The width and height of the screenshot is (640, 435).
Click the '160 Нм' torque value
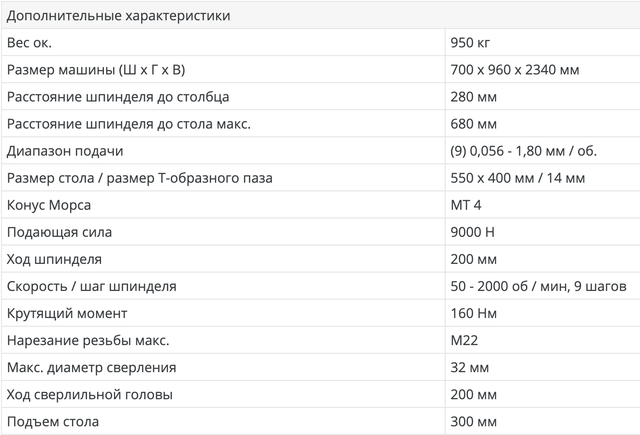click(x=475, y=313)
